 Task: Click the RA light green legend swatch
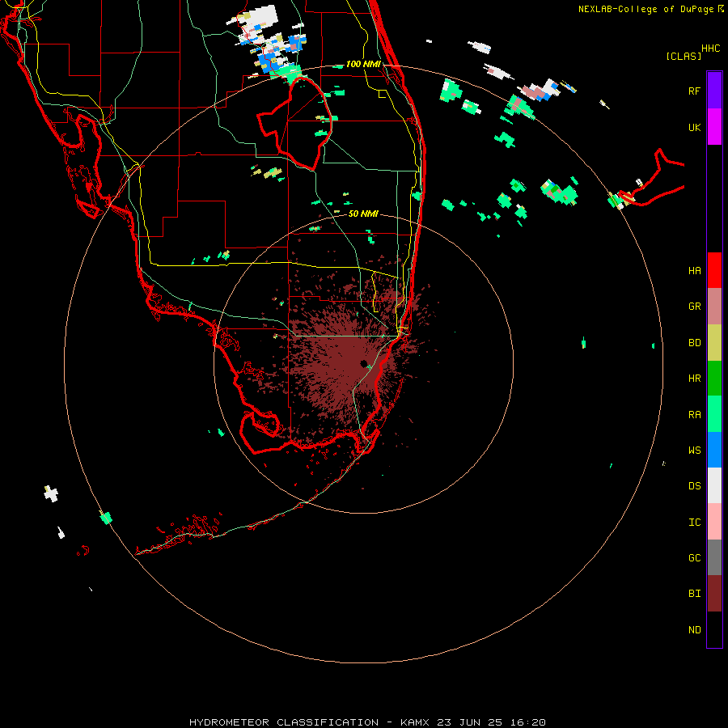coord(714,414)
